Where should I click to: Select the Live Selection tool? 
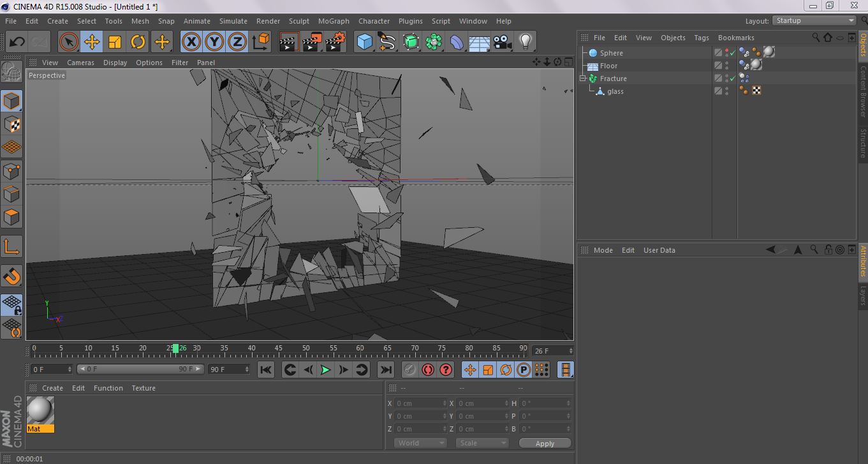[x=69, y=43]
